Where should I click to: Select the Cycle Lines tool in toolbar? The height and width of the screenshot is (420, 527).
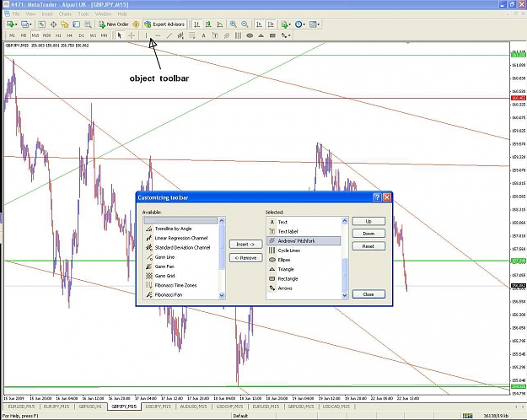(x=238, y=35)
